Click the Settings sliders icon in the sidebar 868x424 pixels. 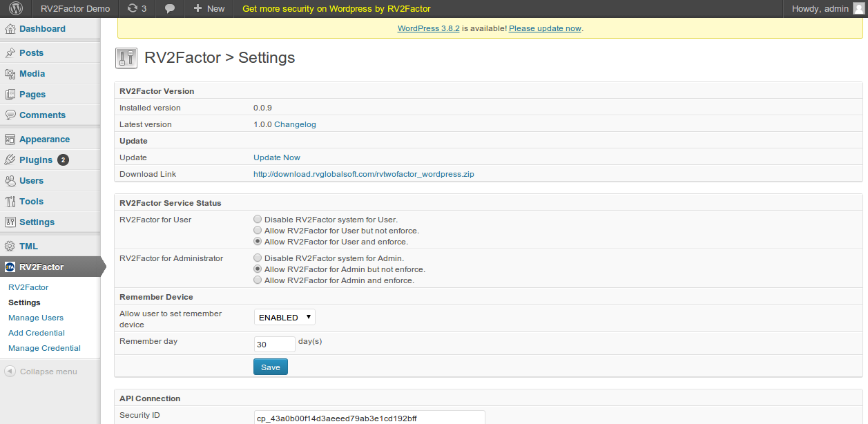(10, 222)
